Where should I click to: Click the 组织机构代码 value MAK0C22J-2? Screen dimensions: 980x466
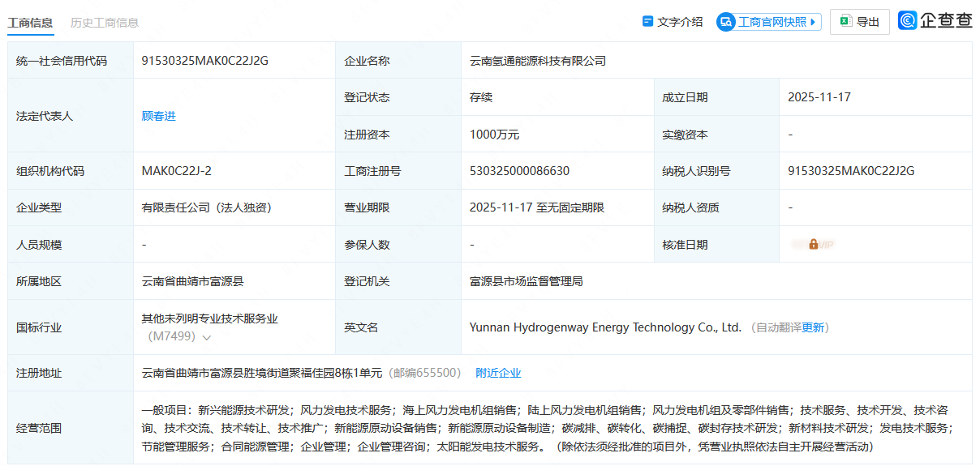(x=176, y=171)
